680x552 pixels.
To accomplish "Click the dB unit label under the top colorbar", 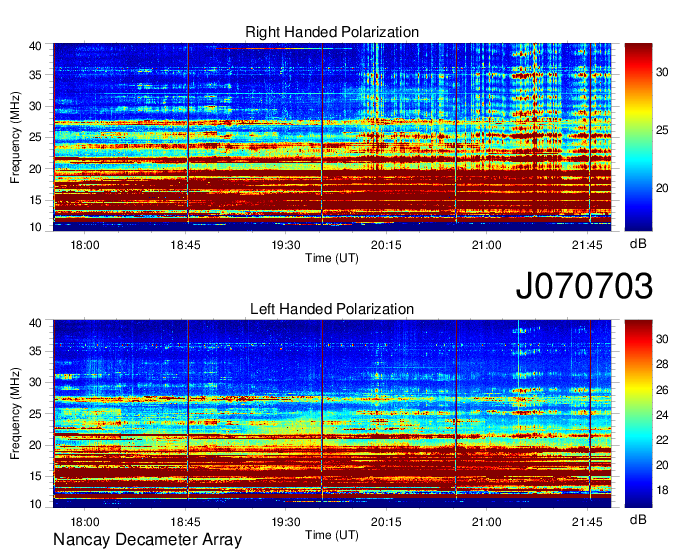I will [x=638, y=244].
